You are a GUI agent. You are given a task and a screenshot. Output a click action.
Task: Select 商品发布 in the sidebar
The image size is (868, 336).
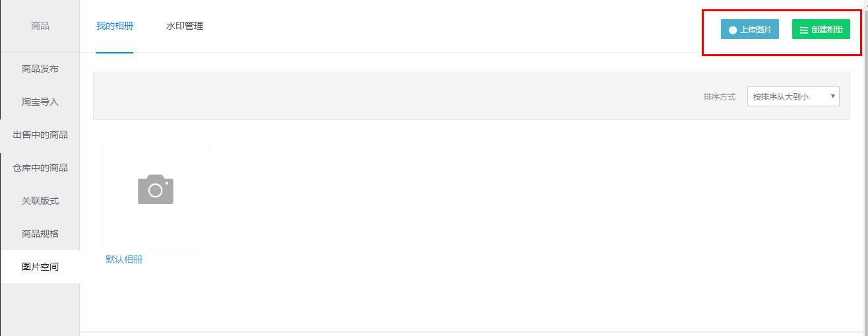(x=40, y=69)
